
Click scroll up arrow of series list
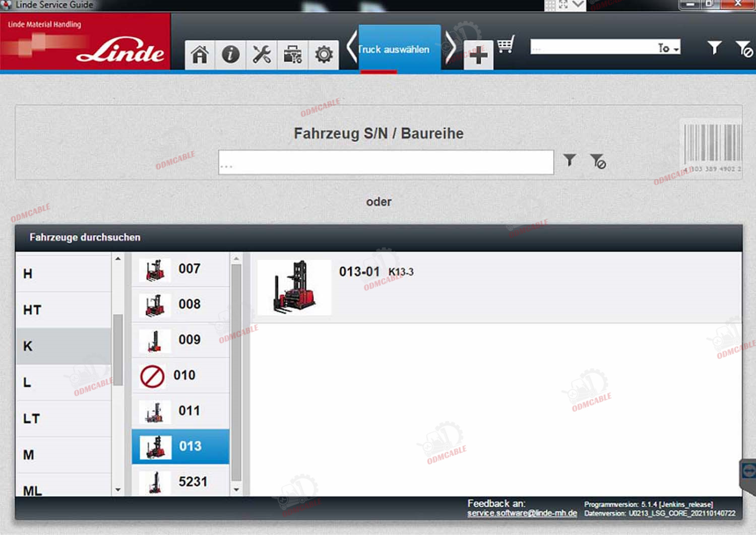click(x=236, y=258)
